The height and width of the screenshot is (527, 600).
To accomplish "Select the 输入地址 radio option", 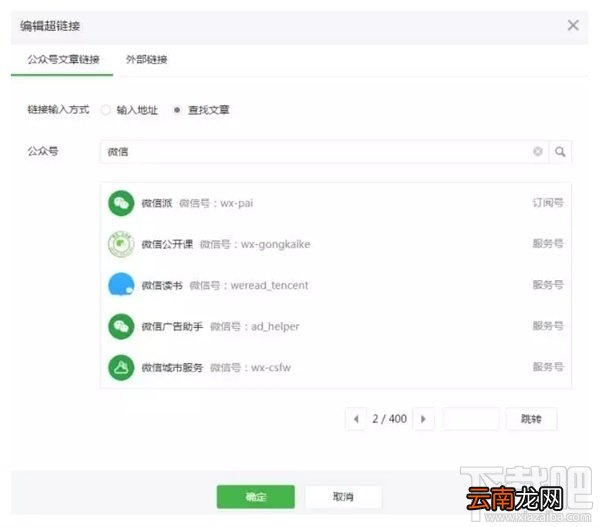I will click(x=106, y=110).
